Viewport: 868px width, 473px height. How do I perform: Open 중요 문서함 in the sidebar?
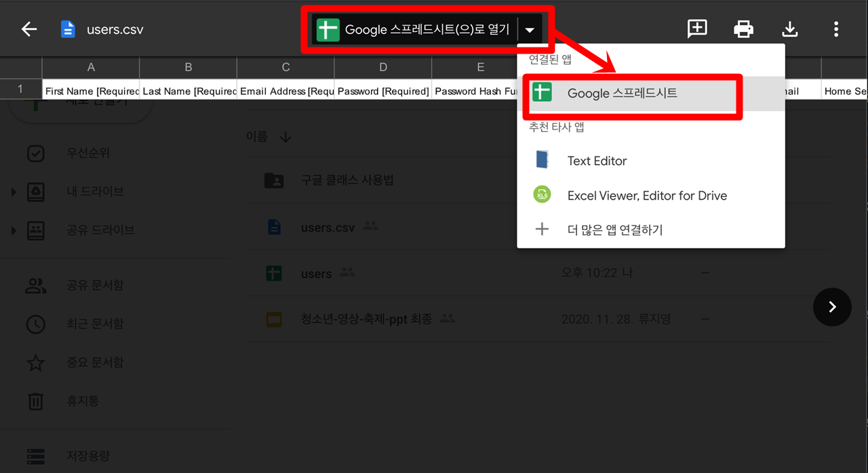tap(95, 363)
